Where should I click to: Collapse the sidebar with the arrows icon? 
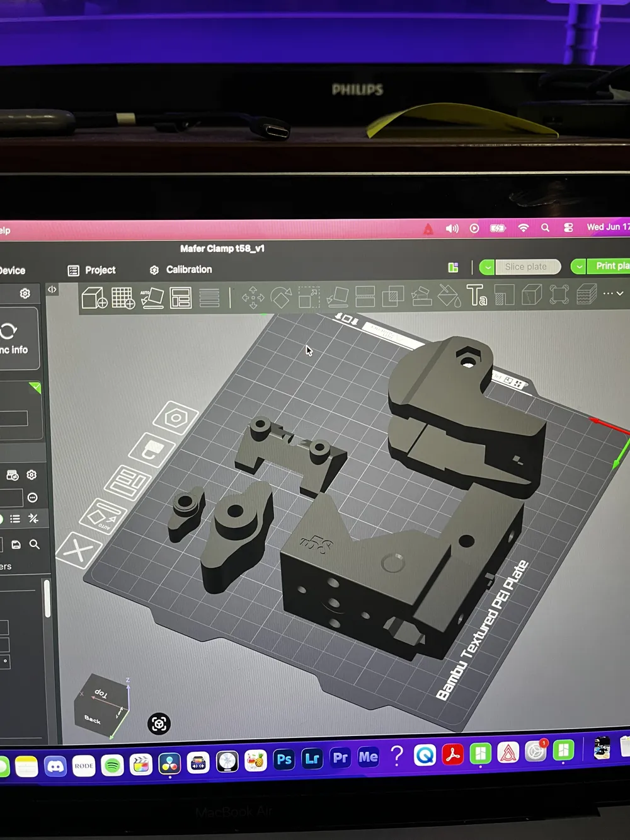52,290
